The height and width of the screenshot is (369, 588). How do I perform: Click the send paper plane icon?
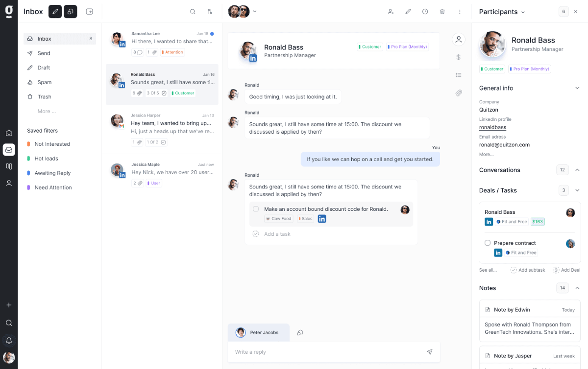pos(430,352)
